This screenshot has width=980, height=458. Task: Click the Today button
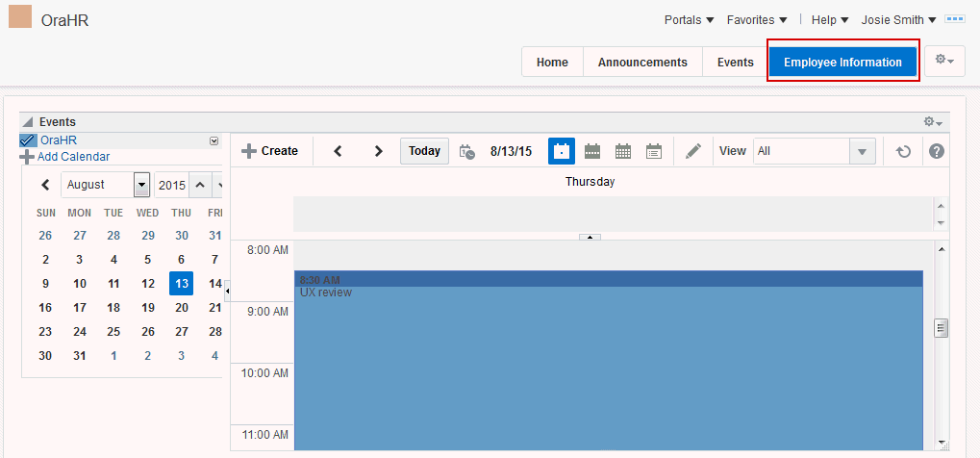(424, 151)
